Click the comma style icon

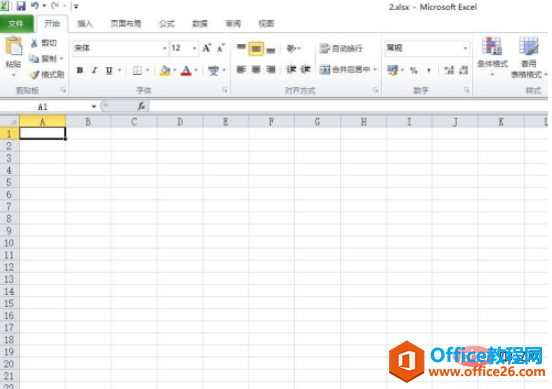click(428, 71)
